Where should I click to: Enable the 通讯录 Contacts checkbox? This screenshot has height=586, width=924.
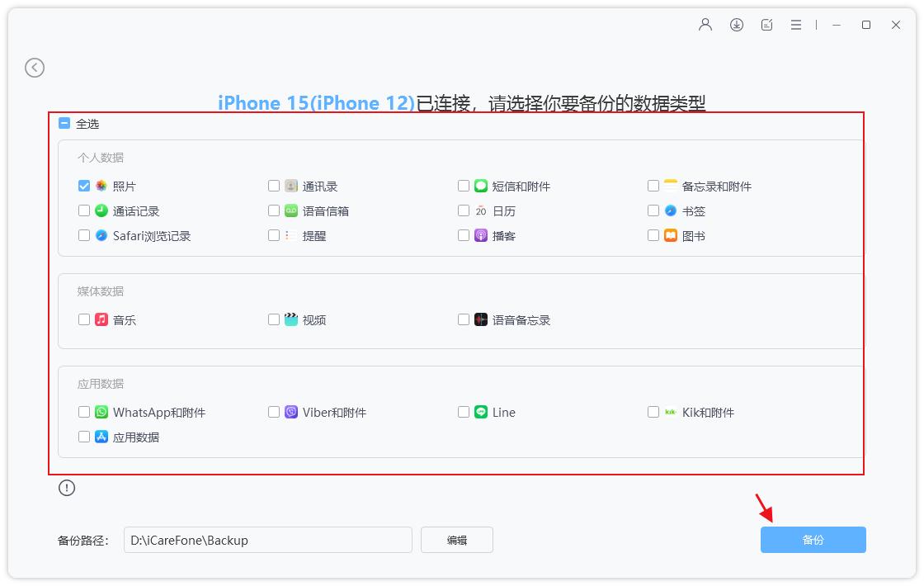(x=273, y=186)
